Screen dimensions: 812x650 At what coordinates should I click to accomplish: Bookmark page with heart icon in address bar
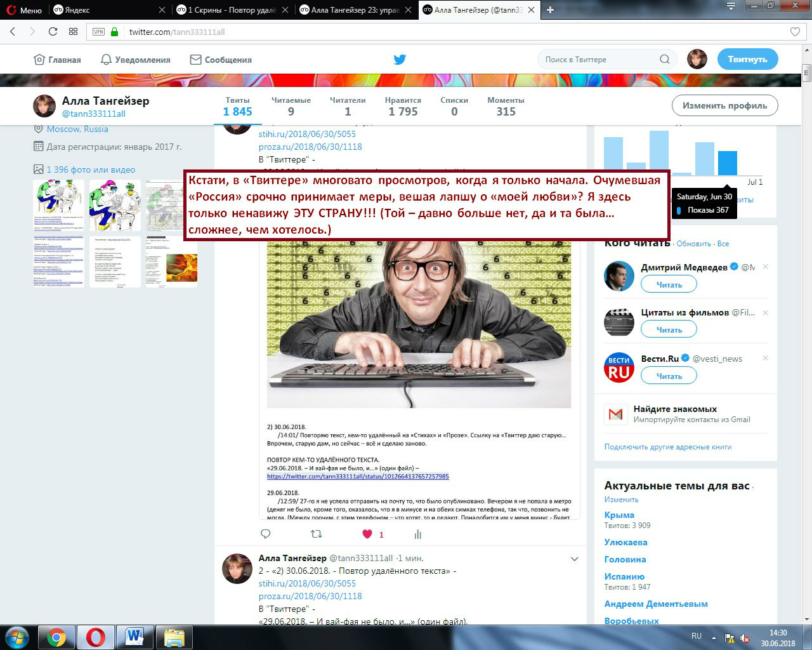(x=795, y=32)
